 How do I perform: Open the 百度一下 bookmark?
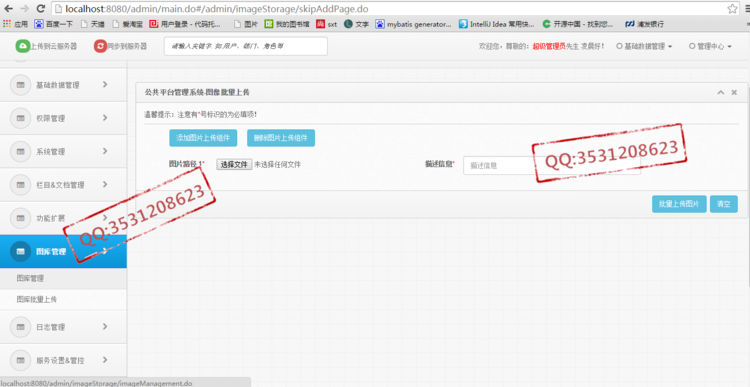click(53, 23)
